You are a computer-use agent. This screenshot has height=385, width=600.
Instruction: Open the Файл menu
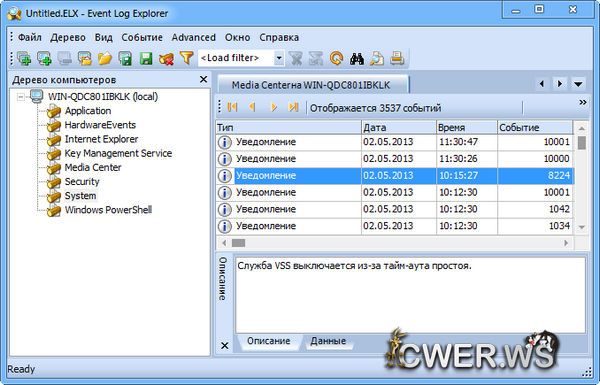click(30, 38)
